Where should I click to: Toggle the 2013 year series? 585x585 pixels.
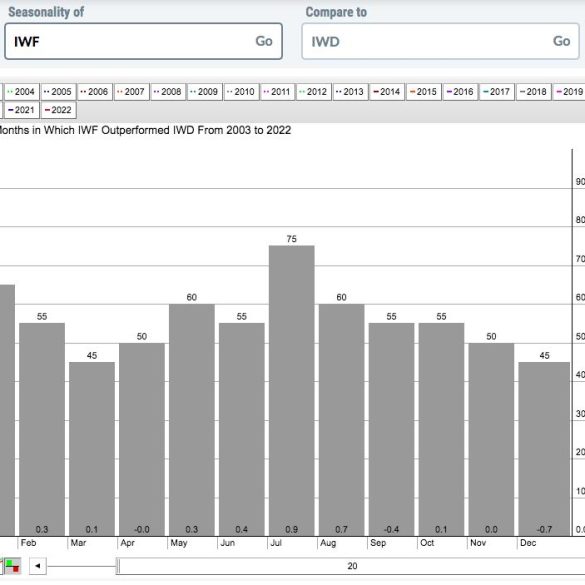350,92
